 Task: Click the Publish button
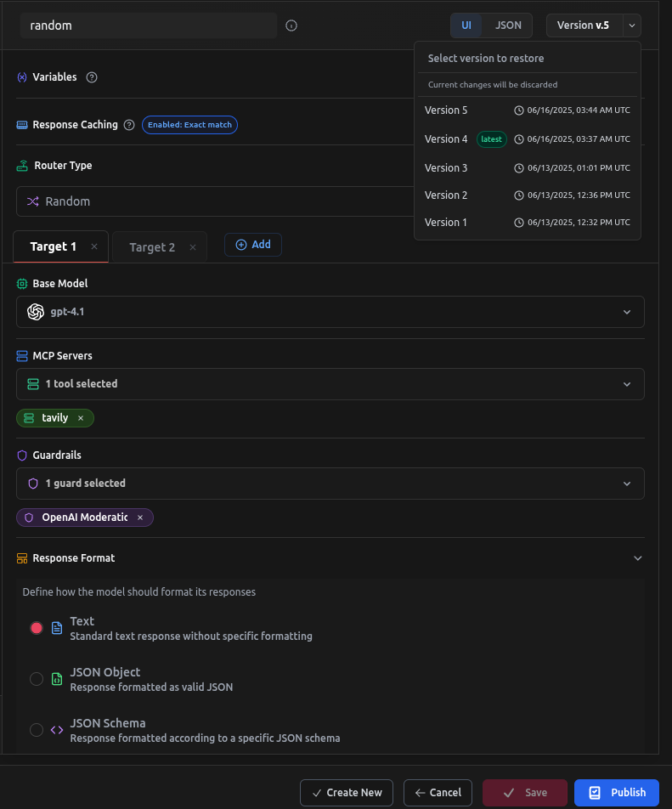coord(616,793)
